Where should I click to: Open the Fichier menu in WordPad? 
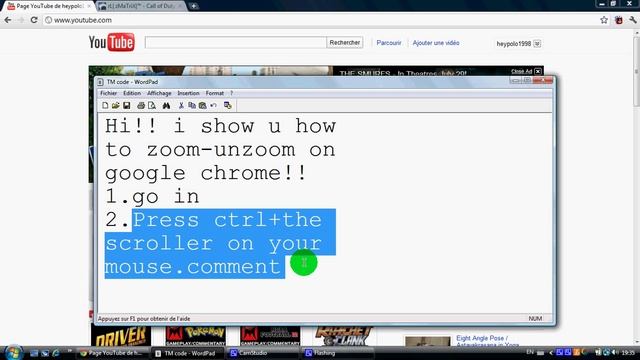pyautogui.click(x=109, y=93)
